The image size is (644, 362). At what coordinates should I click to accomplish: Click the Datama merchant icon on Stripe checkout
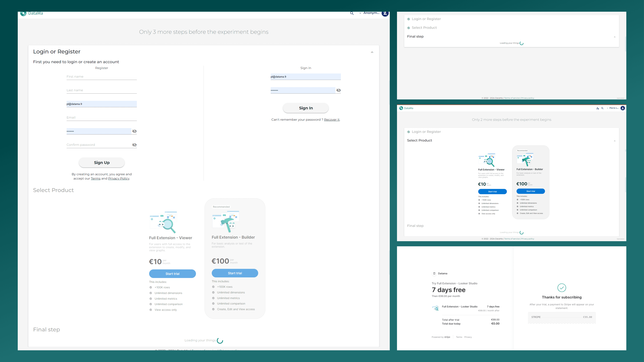click(x=434, y=274)
